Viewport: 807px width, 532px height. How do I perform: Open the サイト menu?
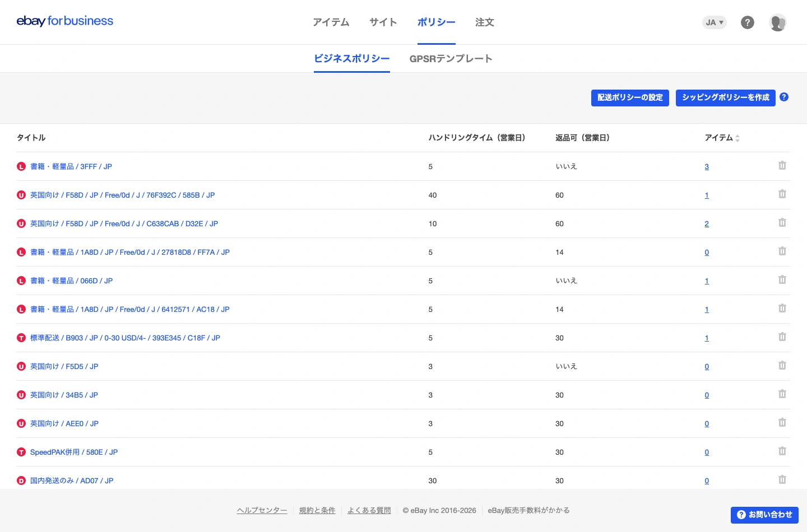(x=383, y=22)
